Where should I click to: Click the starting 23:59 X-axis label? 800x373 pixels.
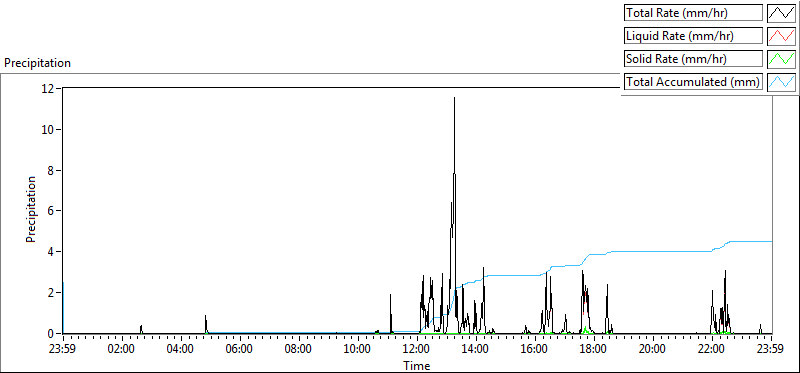pos(63,350)
